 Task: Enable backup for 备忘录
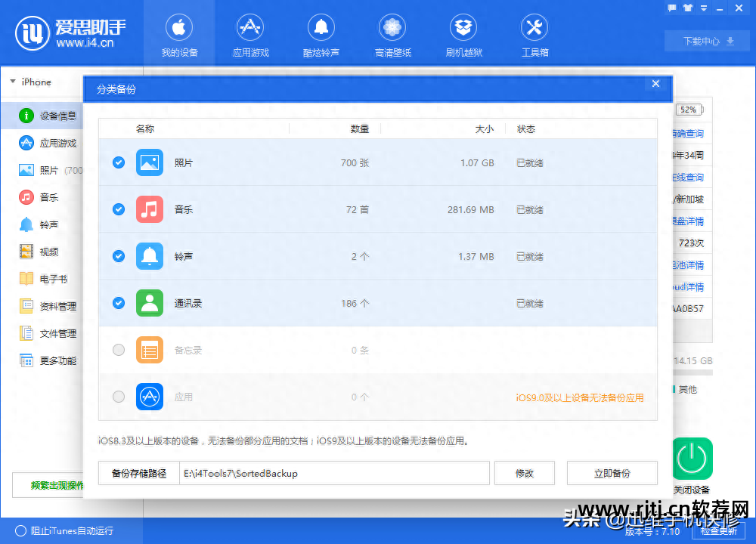tap(118, 350)
